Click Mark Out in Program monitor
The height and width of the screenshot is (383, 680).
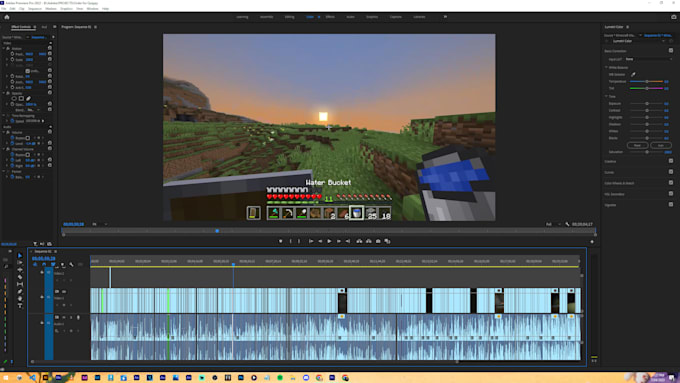tap(299, 241)
